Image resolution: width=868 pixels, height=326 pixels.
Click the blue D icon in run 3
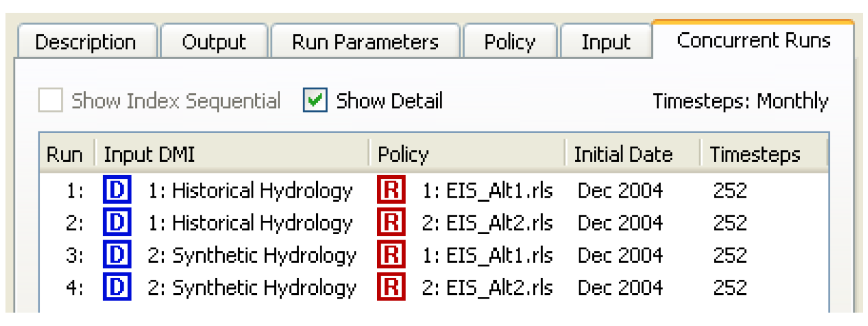pos(116,255)
